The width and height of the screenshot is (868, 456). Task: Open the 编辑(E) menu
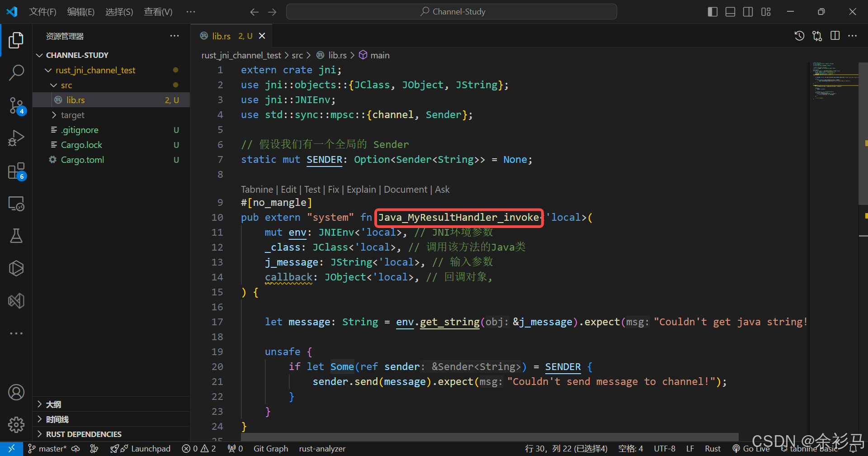click(x=81, y=12)
